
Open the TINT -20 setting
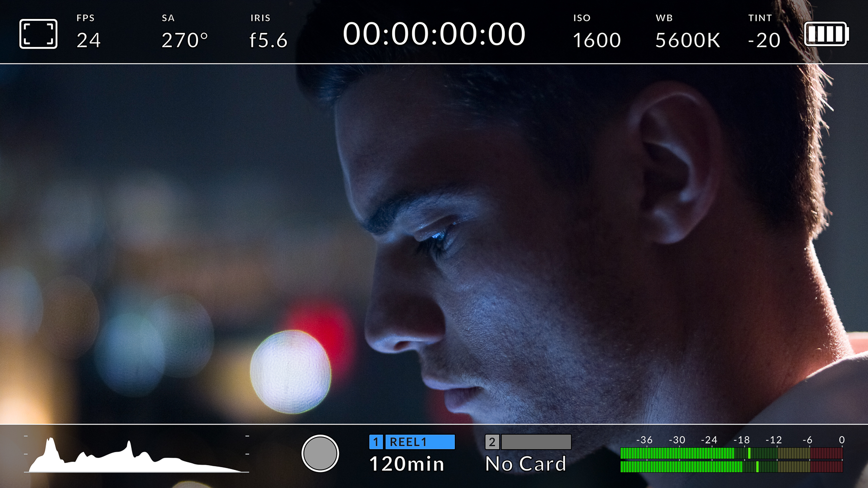(x=764, y=32)
